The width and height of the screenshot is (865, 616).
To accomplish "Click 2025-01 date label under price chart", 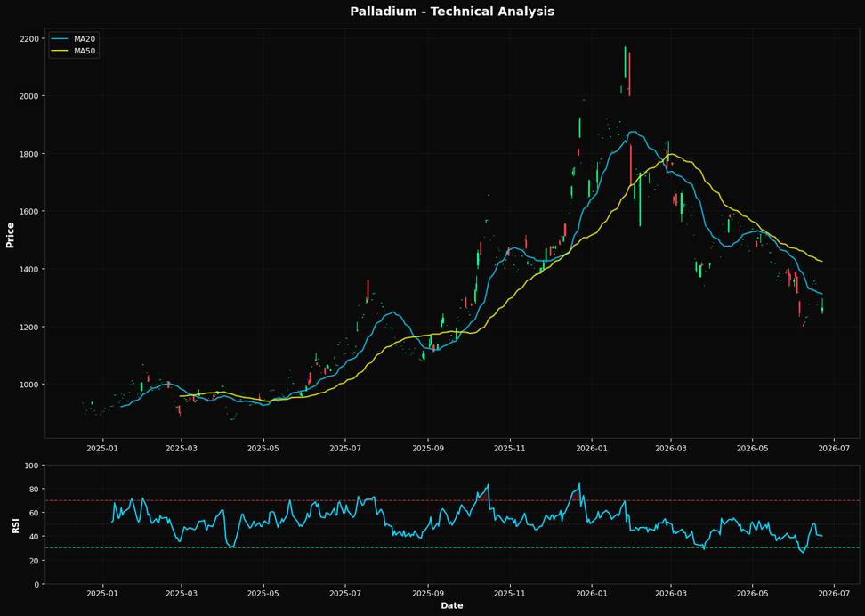I will pyautogui.click(x=102, y=449).
